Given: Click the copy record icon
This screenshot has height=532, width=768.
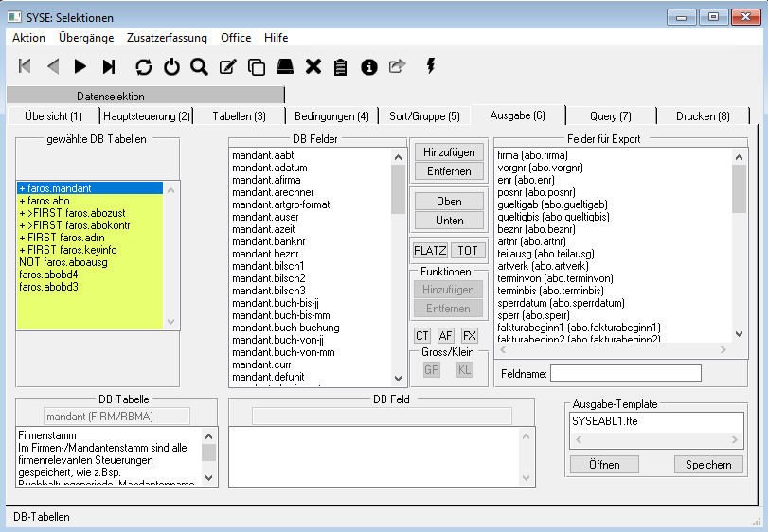Looking at the screenshot, I should pos(257,66).
